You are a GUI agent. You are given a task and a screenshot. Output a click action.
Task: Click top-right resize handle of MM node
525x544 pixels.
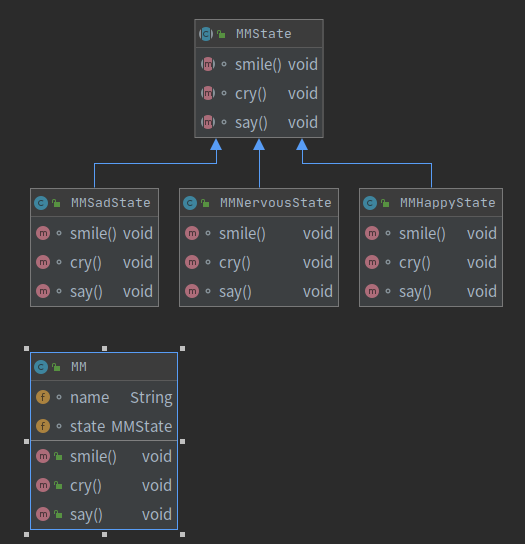pos(183,348)
